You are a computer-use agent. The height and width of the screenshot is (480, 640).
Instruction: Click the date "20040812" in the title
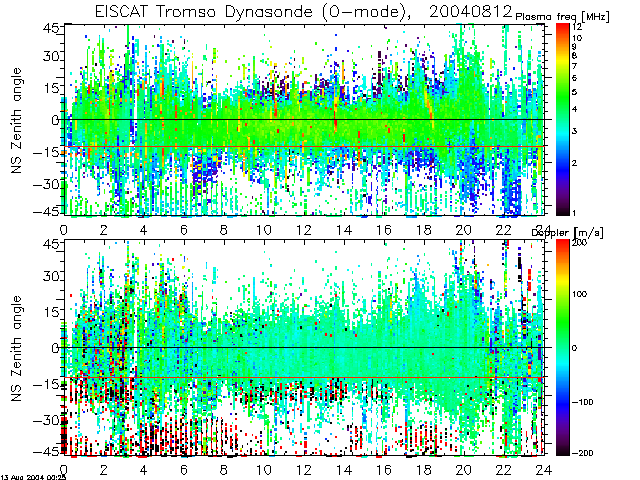(471, 11)
